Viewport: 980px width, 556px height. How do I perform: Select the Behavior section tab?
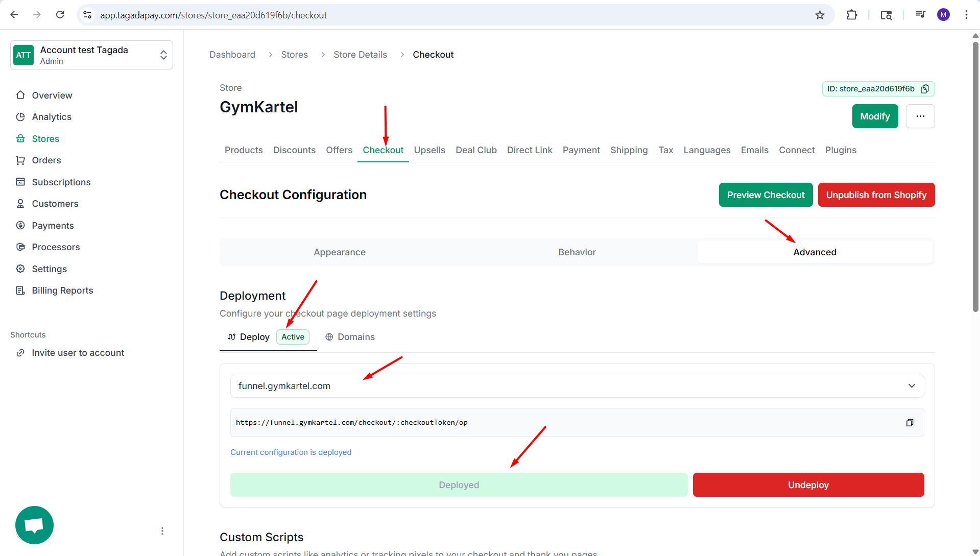coord(577,252)
